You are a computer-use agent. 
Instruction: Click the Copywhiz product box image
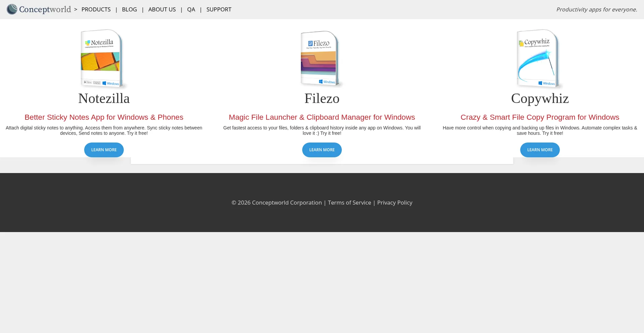click(540, 59)
